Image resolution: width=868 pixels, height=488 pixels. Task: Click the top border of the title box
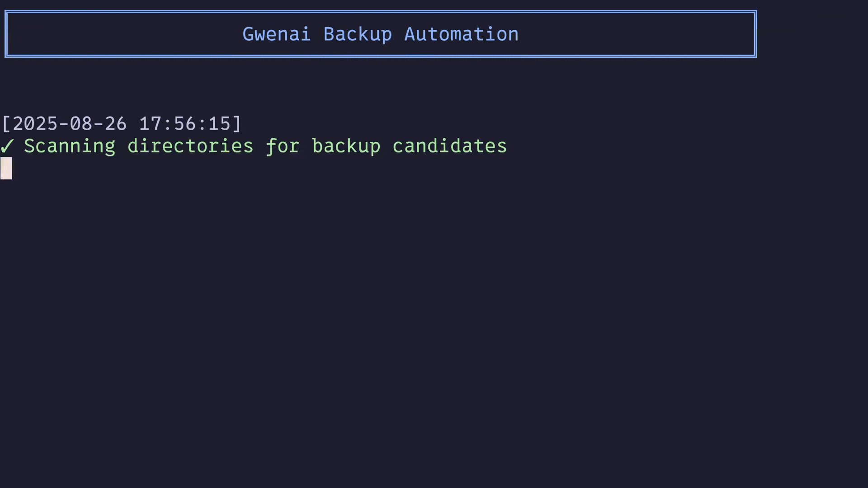coord(381,12)
